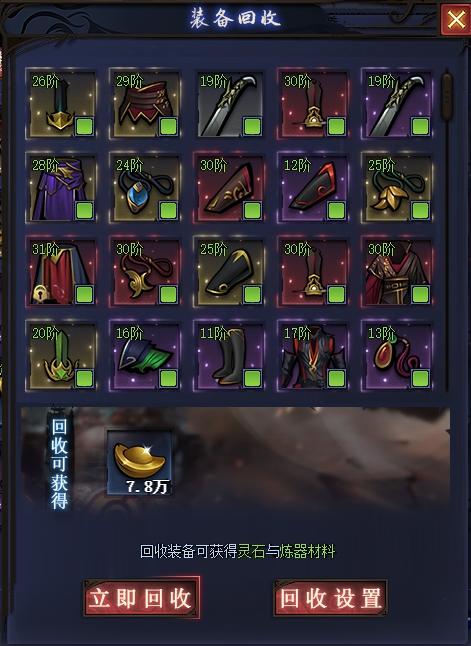471x646 pixels.
Task: Click the equipment list scrollbar handle
Action: tap(446, 96)
